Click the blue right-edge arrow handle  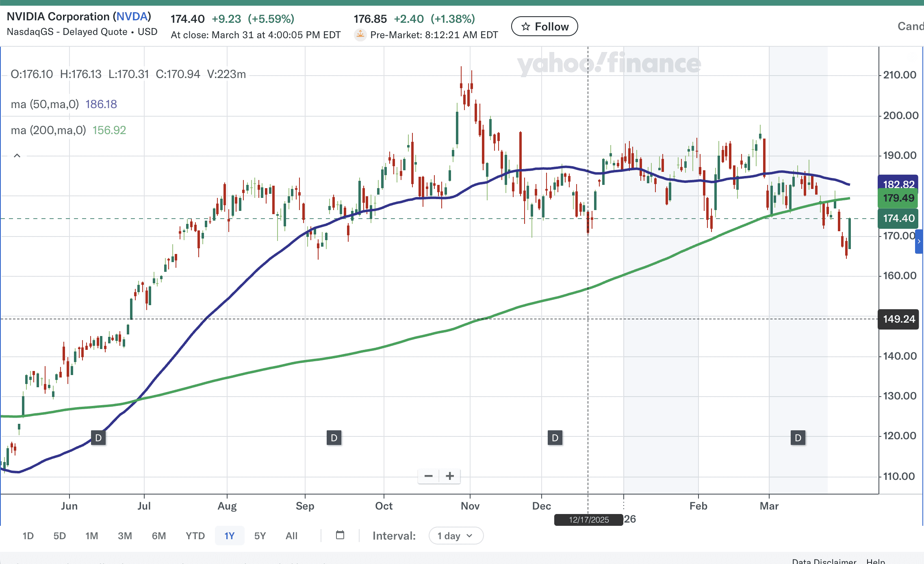click(919, 241)
